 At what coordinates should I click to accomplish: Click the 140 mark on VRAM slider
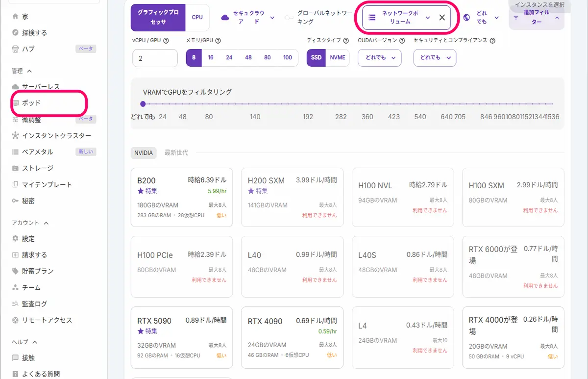click(x=255, y=117)
